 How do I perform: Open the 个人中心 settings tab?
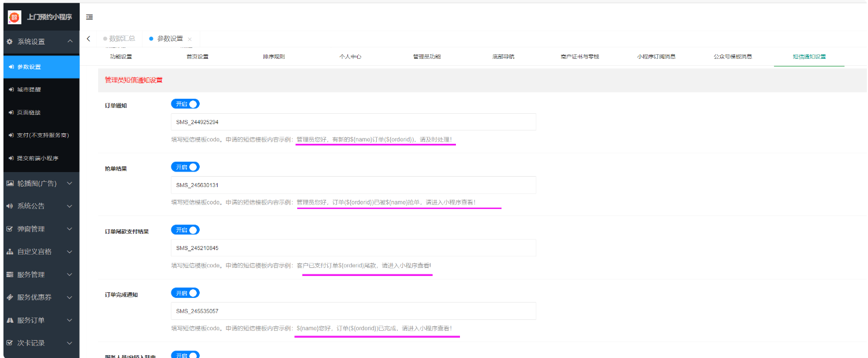tap(350, 57)
